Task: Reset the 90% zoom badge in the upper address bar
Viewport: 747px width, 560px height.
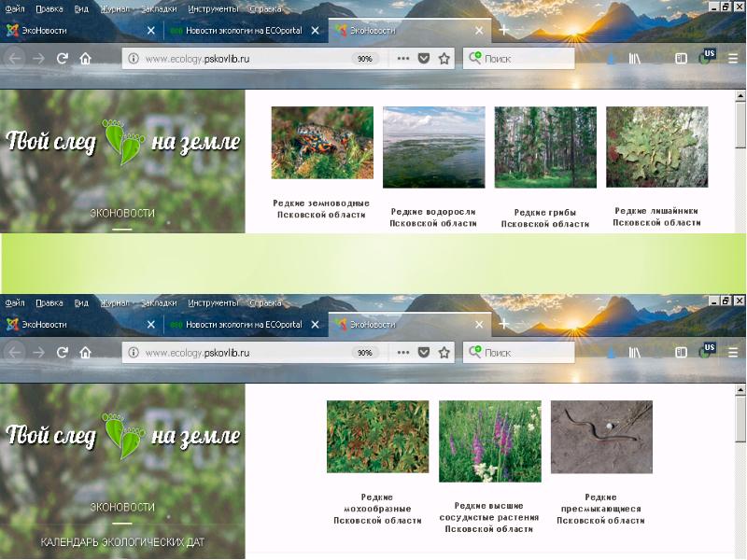Action: (364, 58)
